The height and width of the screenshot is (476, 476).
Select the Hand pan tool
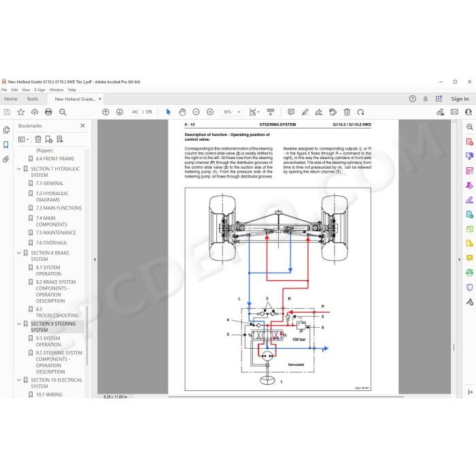click(x=182, y=112)
